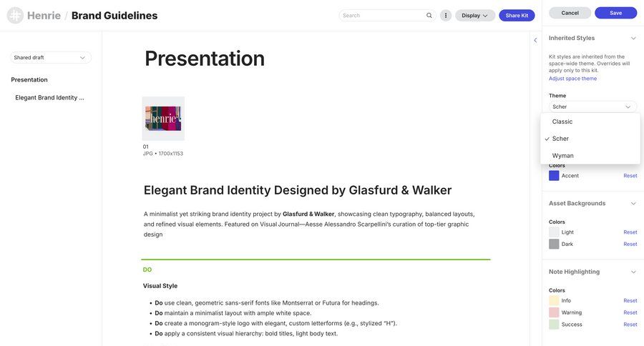This screenshot has width=644, height=346.
Task: Click the Share Kit button
Action: (x=517, y=15)
